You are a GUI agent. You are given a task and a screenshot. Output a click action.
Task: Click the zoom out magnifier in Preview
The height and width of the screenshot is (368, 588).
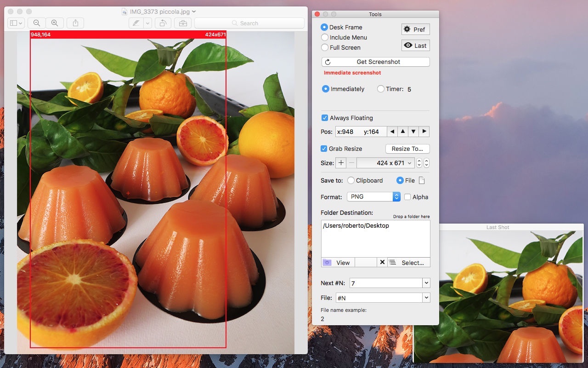point(37,23)
